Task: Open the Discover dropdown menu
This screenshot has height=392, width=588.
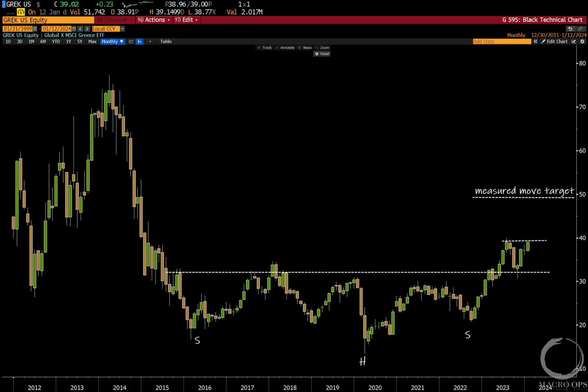Action: pos(115,20)
